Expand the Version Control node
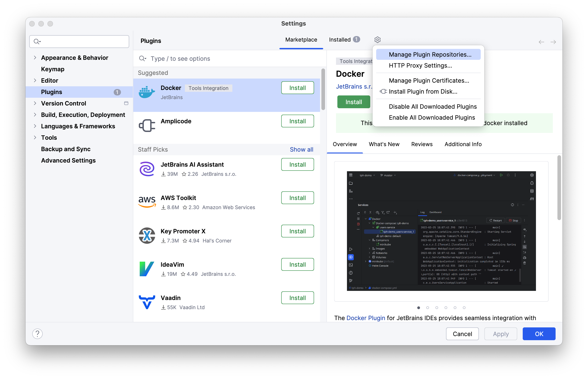The height and width of the screenshot is (379, 588). tap(35, 103)
